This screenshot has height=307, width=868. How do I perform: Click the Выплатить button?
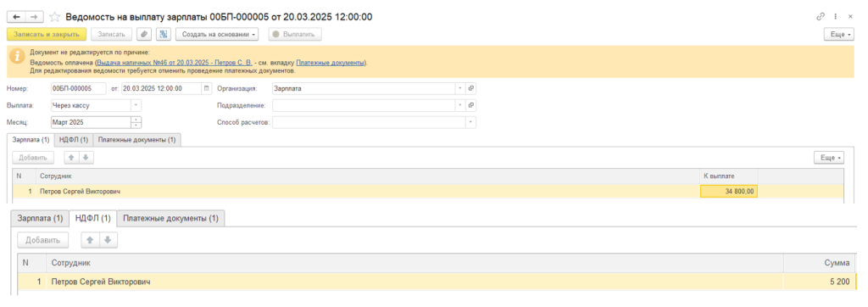[x=295, y=35]
